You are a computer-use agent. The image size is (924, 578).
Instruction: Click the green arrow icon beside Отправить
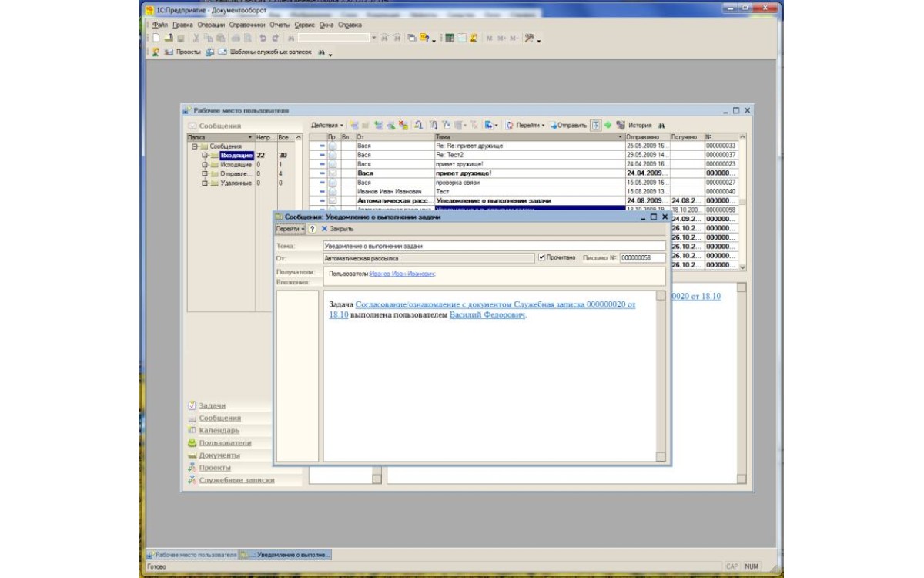tap(608, 125)
